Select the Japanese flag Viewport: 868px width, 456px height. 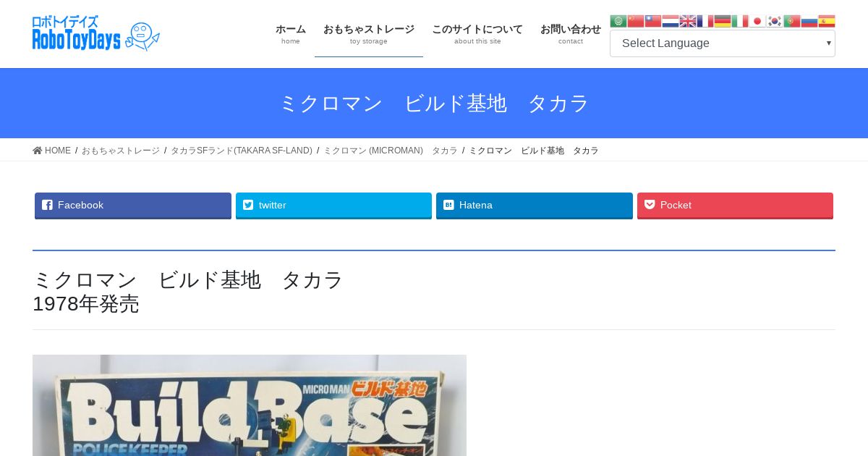pyautogui.click(x=757, y=21)
